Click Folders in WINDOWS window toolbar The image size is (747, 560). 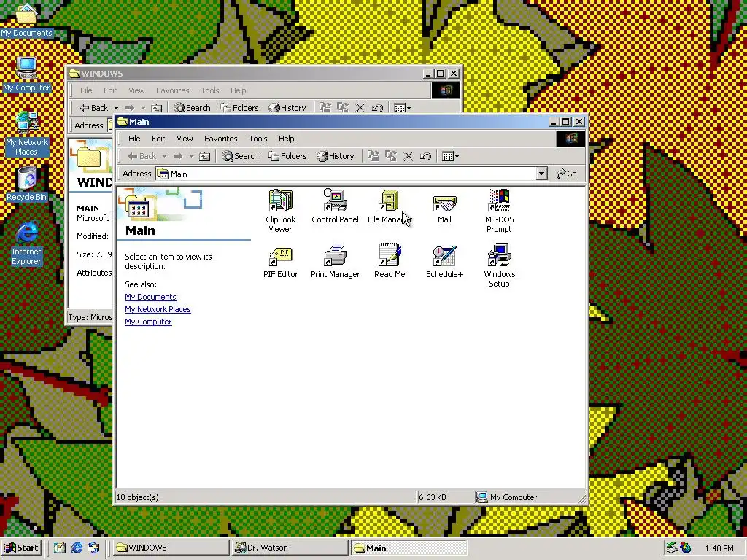coord(239,108)
